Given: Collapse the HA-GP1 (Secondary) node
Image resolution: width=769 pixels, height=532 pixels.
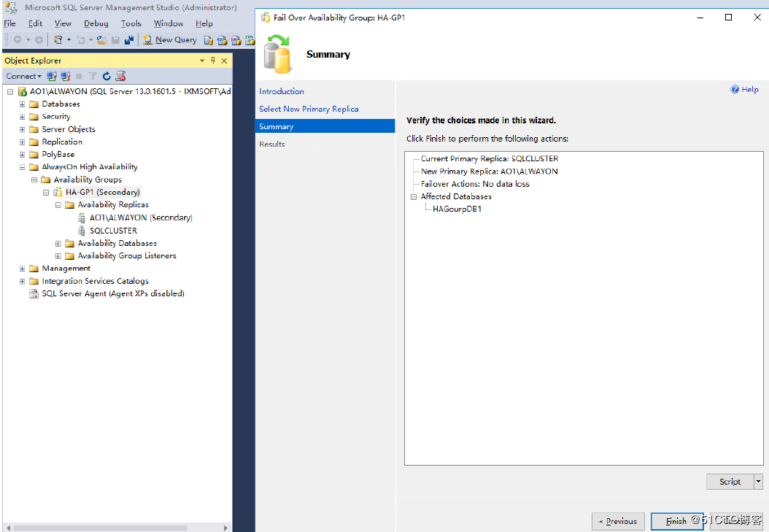Looking at the screenshot, I should (46, 193).
